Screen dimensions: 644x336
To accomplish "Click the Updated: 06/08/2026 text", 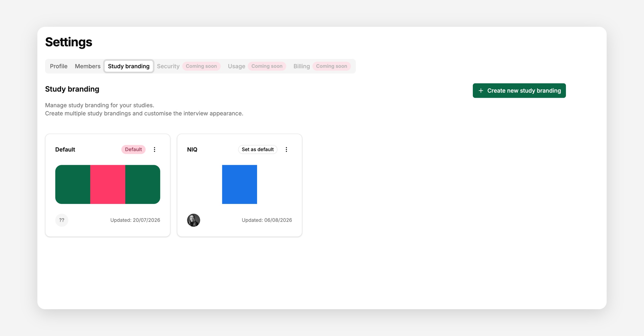I will (267, 220).
